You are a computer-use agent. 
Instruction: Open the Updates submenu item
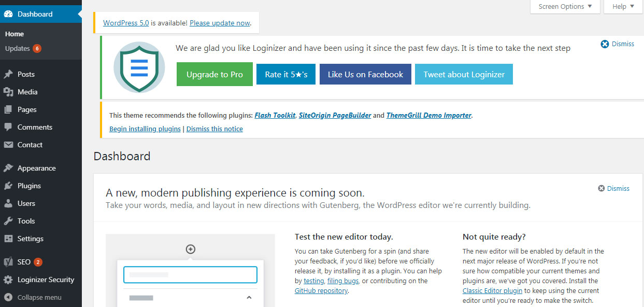pyautogui.click(x=18, y=49)
